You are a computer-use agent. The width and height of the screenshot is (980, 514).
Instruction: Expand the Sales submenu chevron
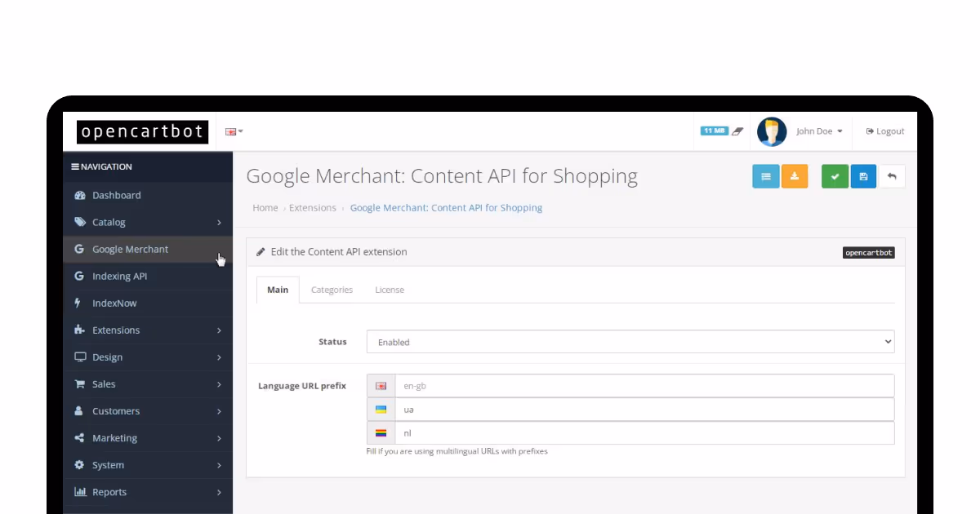click(x=219, y=384)
